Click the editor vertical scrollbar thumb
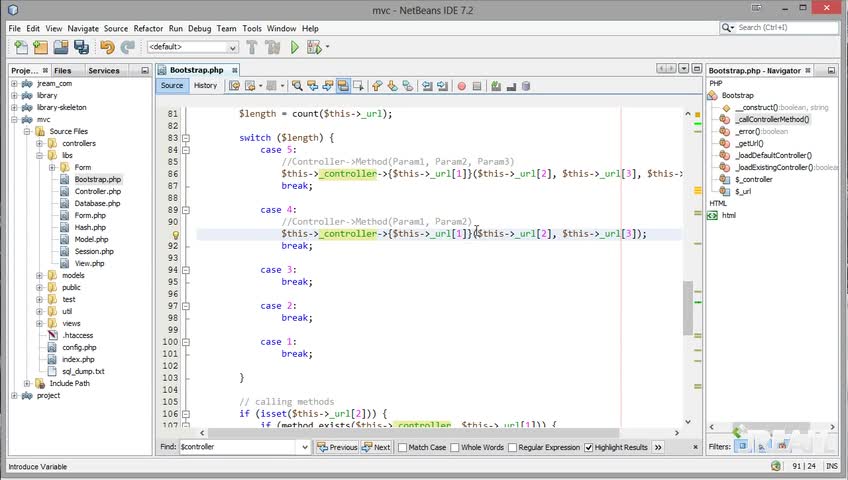This screenshot has width=848, height=480. tap(687, 308)
